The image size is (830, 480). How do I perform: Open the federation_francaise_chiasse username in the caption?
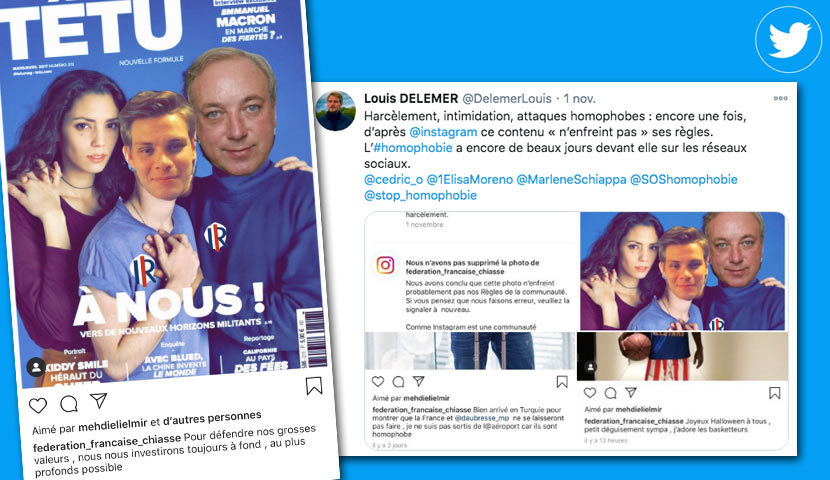pos(106,442)
